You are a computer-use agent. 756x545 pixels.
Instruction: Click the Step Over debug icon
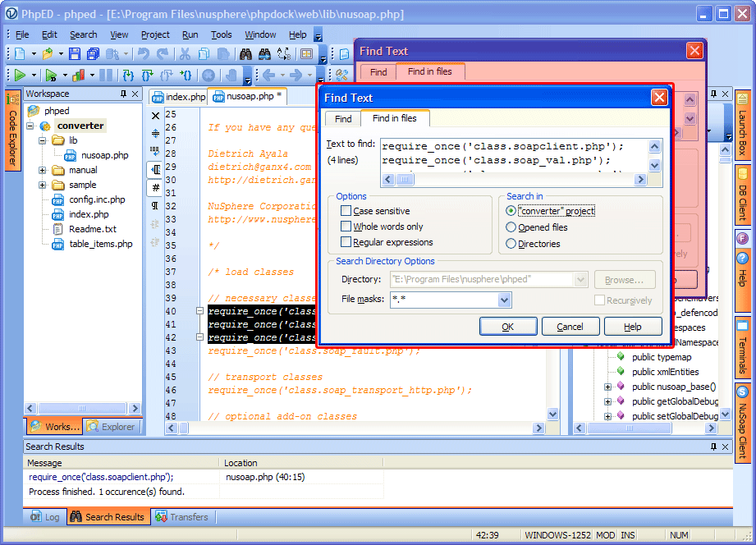click(x=147, y=75)
